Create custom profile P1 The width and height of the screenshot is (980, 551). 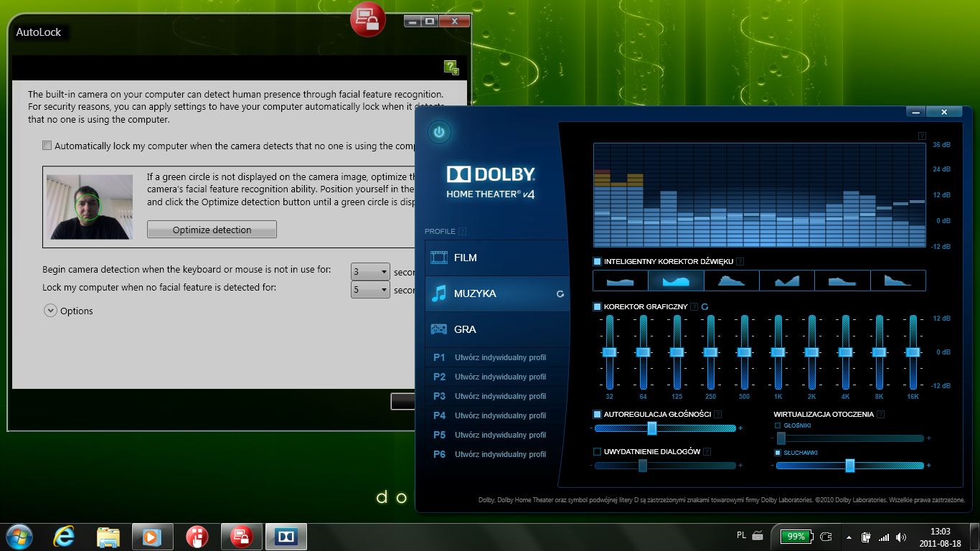496,357
